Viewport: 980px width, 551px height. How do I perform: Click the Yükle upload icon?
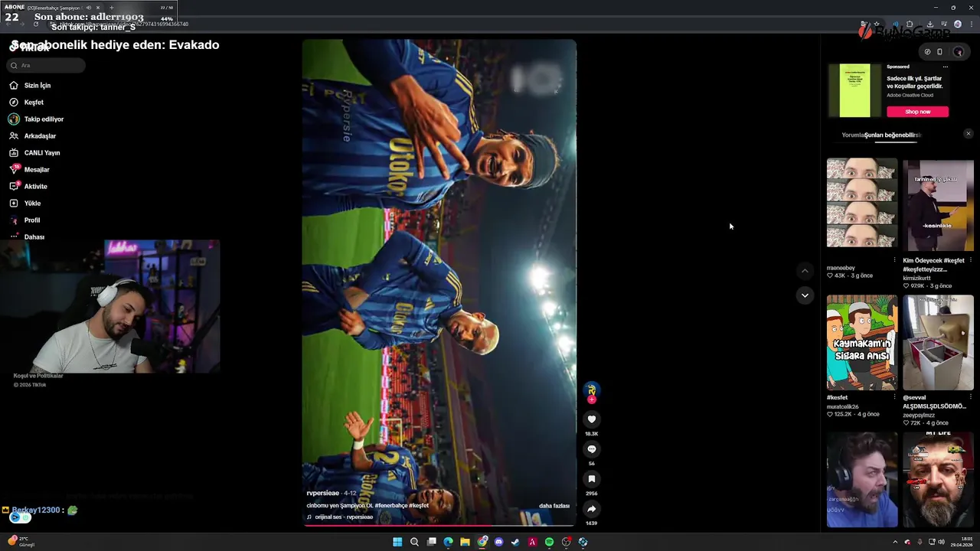tap(14, 204)
